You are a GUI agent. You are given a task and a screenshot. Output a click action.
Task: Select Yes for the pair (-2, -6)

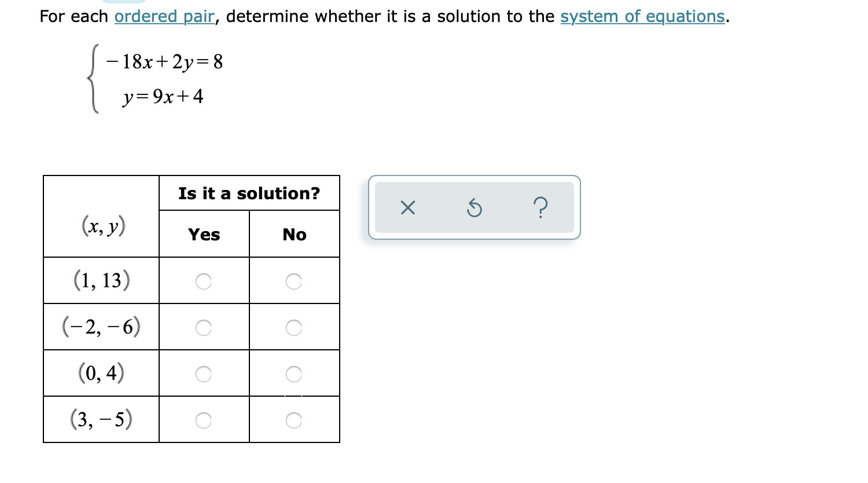pyautogui.click(x=204, y=328)
